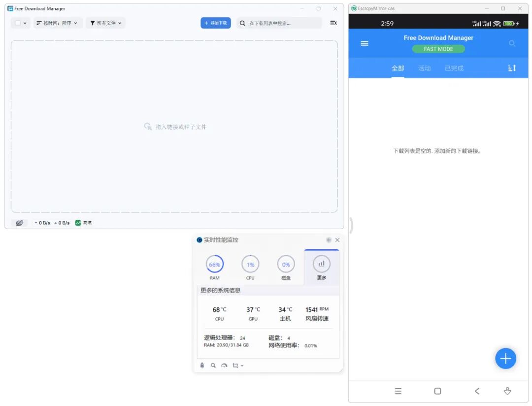
Task: Click the Wi-Fi icon in phone status bar
Action: coord(497,24)
